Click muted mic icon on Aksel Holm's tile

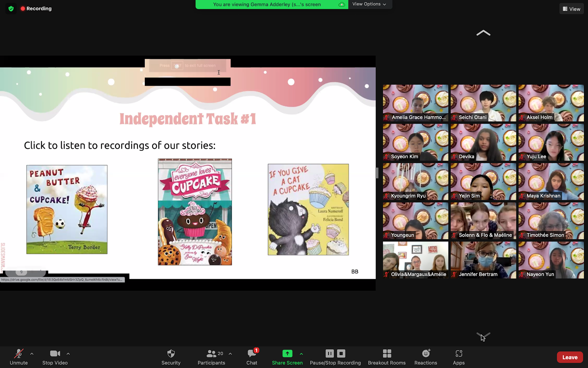tap(522, 117)
